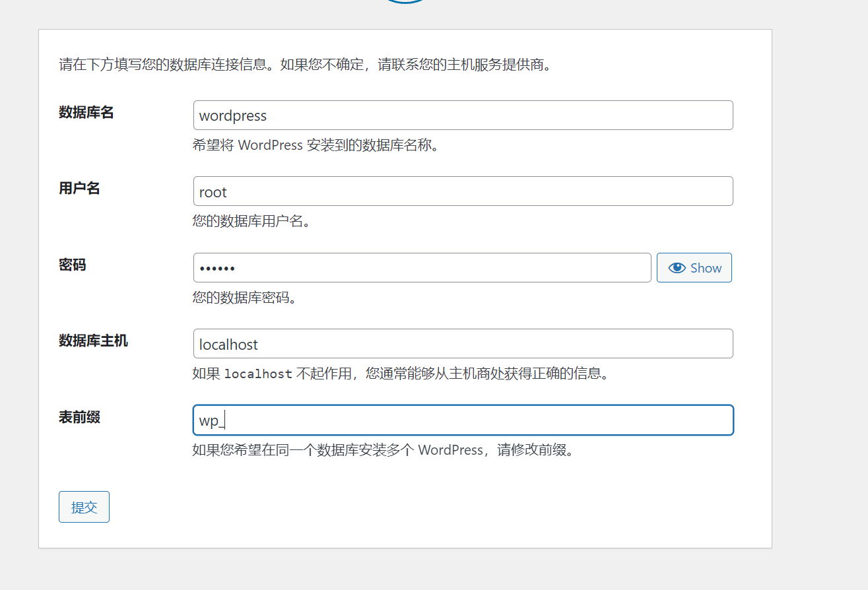Click the localhost code text in hint

coord(258,374)
